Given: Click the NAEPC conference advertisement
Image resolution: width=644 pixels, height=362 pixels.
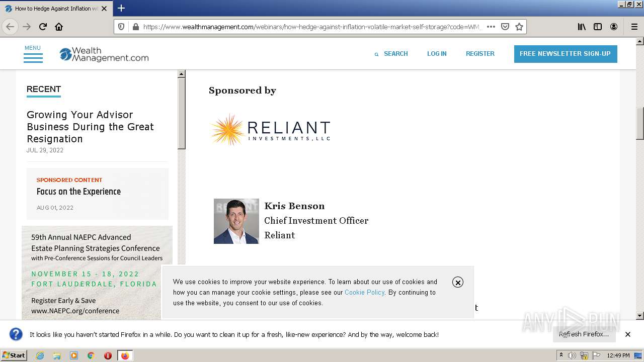Looking at the screenshot, I should [97, 273].
